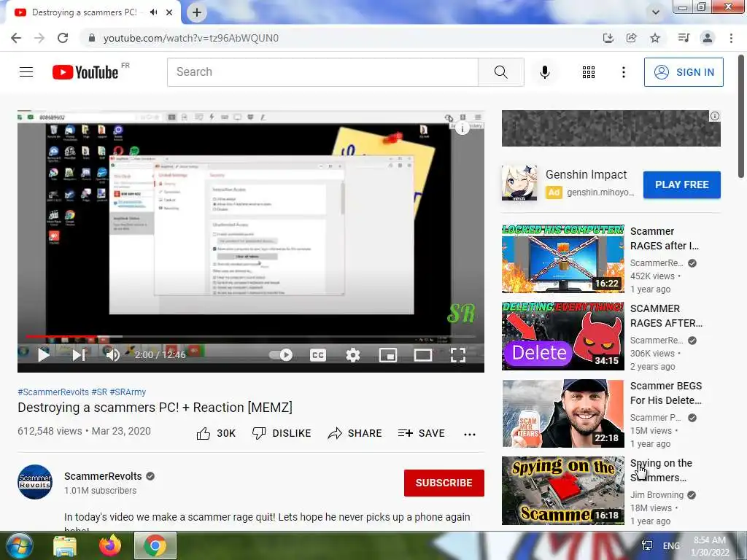Open the video info card icon

(462, 128)
